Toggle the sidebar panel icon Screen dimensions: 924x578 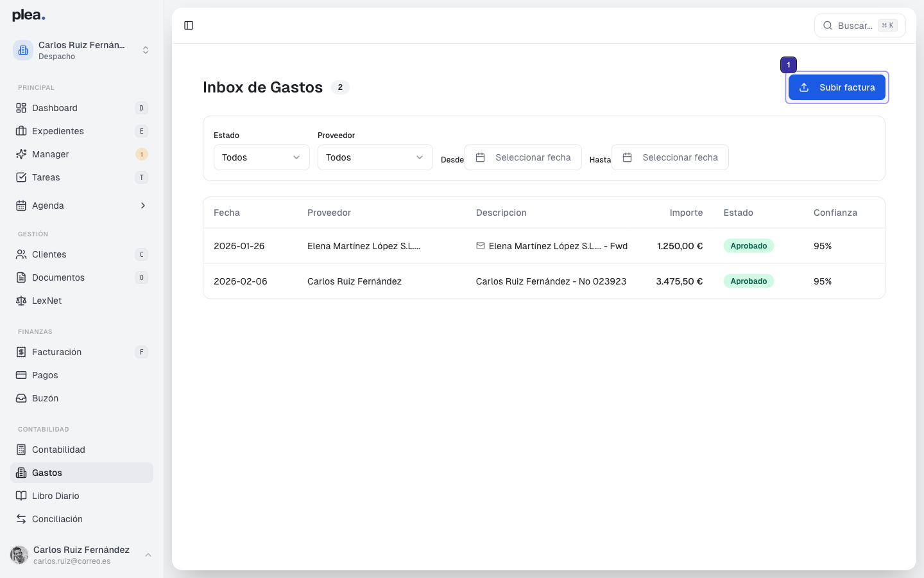[x=189, y=26]
